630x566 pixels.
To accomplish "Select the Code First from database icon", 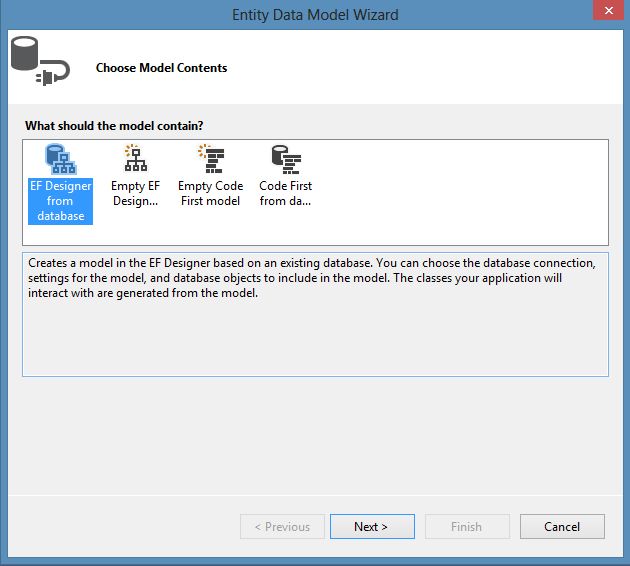I will click(286, 159).
